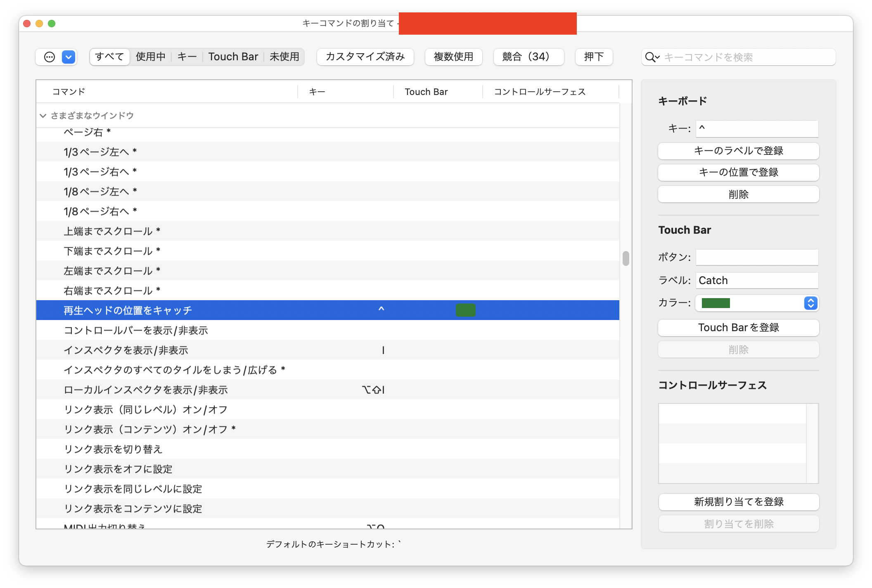Click the 押下 button
Image resolution: width=872 pixels, height=588 pixels.
tap(594, 57)
